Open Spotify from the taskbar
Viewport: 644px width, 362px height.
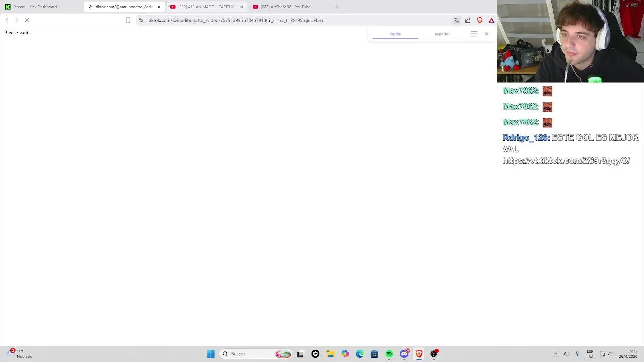point(389,354)
